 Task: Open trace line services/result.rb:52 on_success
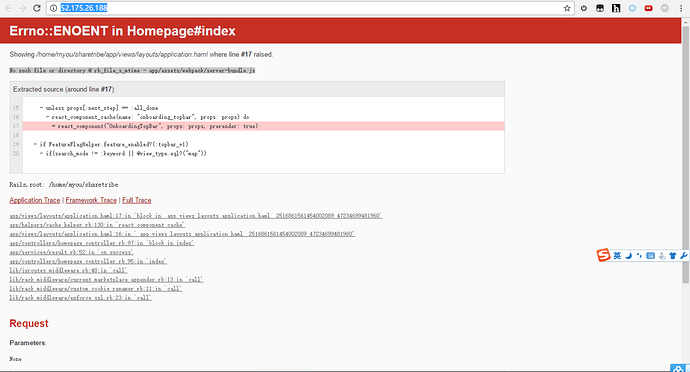pyautogui.click(x=71, y=252)
